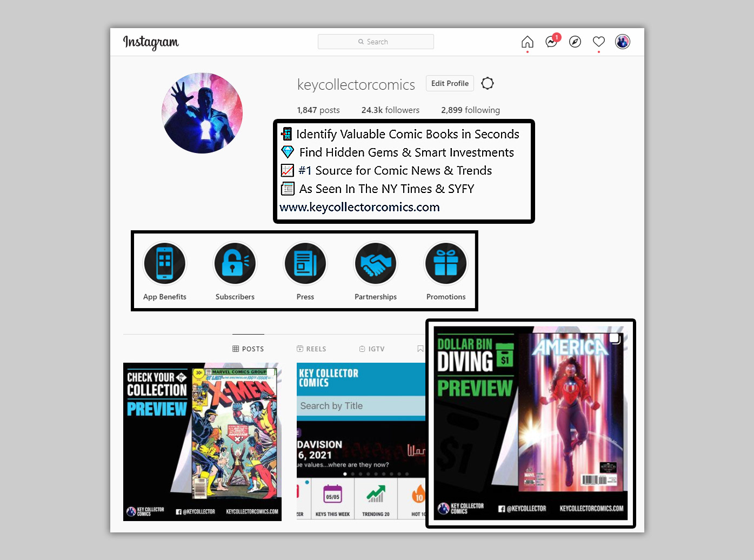Image resolution: width=754 pixels, height=560 pixels.
Task: Open the Instagram home feed icon
Action: [527, 42]
